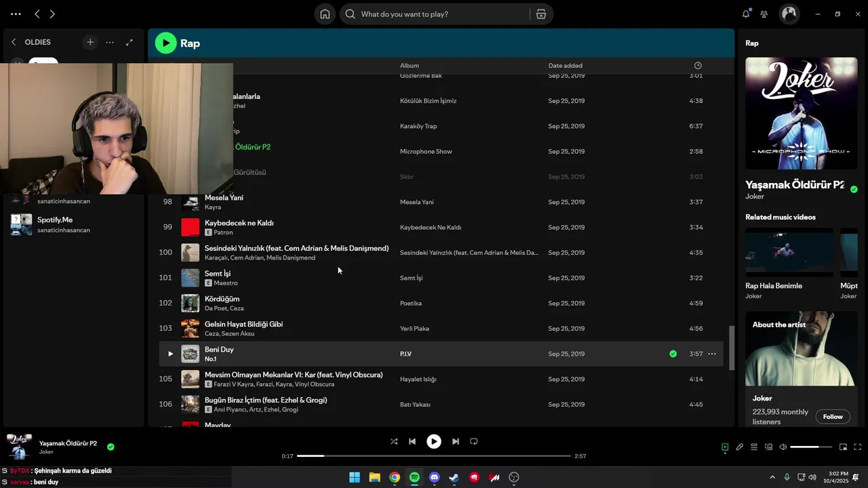Open the artist link Patron

223,232
